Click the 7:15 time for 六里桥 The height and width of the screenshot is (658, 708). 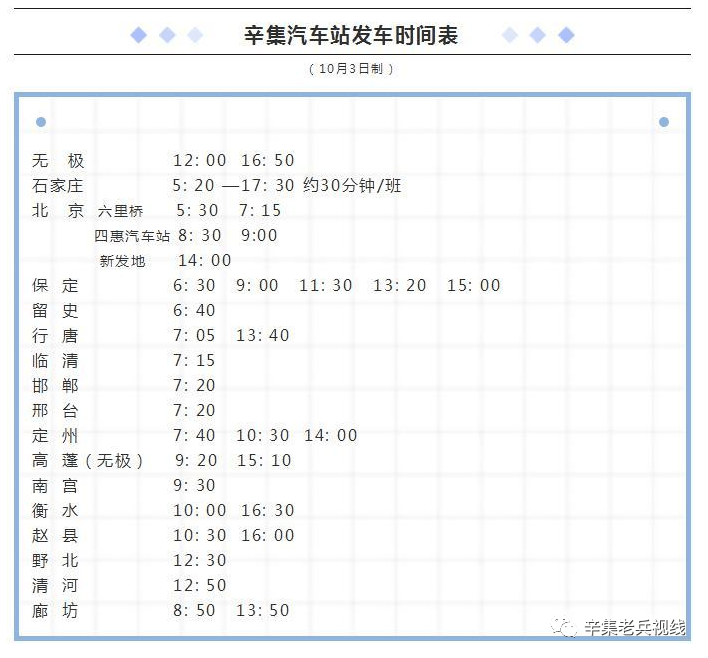click(260, 210)
